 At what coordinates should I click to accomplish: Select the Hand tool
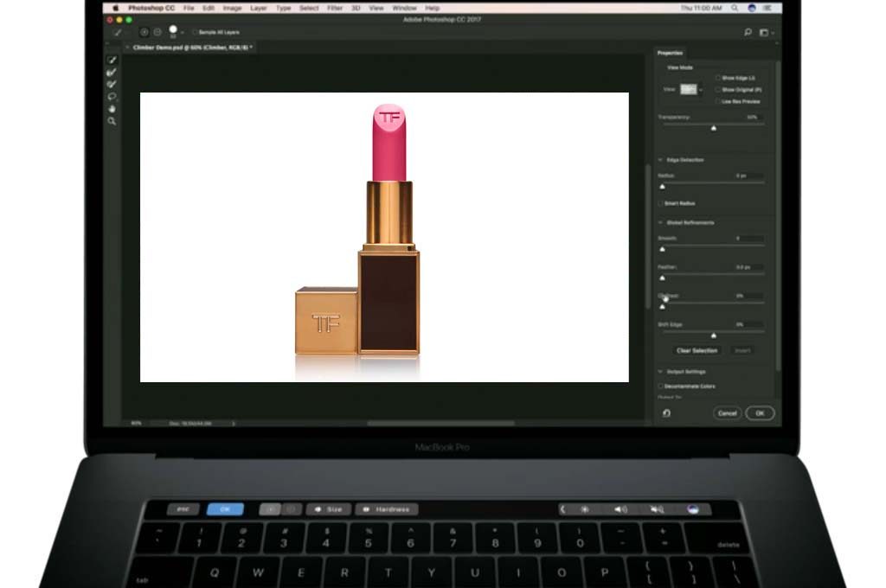click(112, 108)
